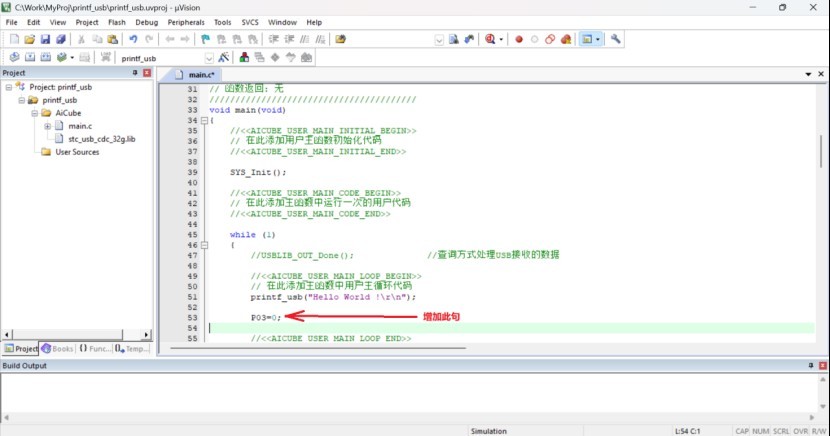This screenshot has width=830, height=436.
Task: Pin the Build Output panel
Action: (x=810, y=366)
